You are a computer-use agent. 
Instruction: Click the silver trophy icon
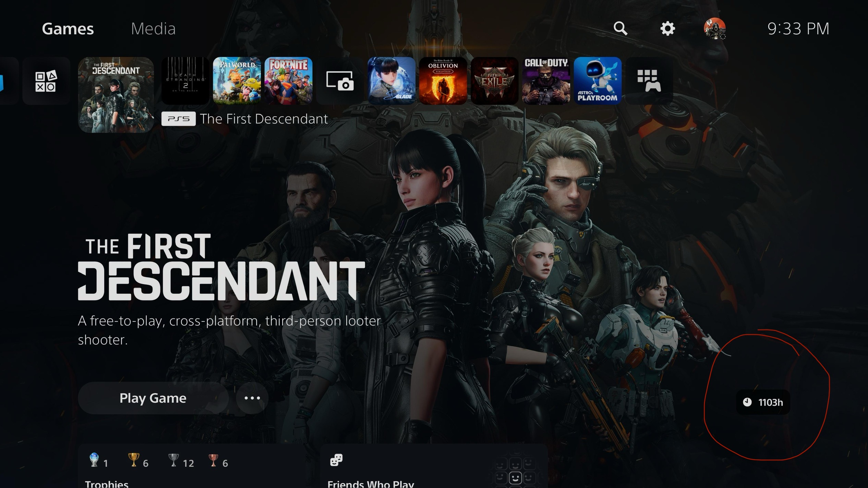coord(173,460)
